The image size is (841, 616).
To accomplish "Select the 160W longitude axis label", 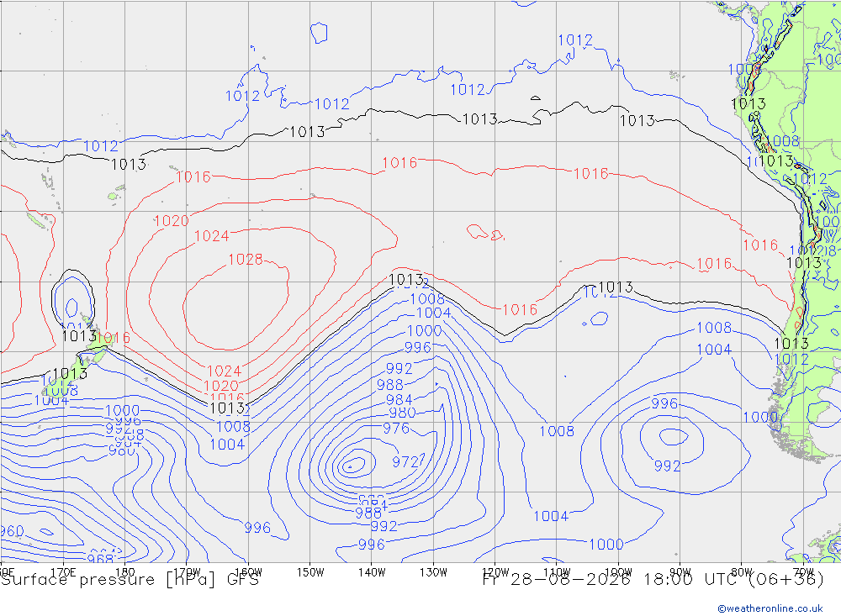I will pyautogui.click(x=248, y=572).
